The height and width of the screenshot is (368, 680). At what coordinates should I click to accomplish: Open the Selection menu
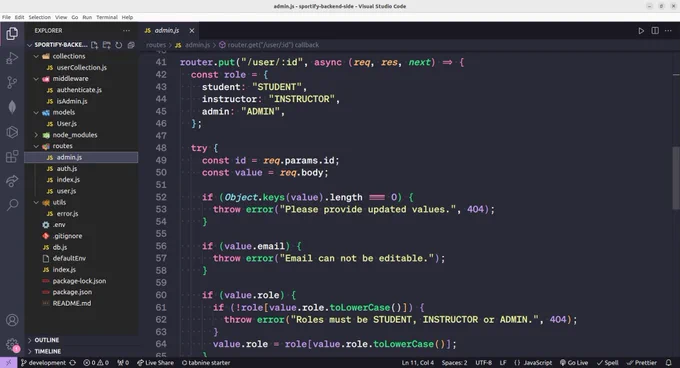[x=39, y=17]
